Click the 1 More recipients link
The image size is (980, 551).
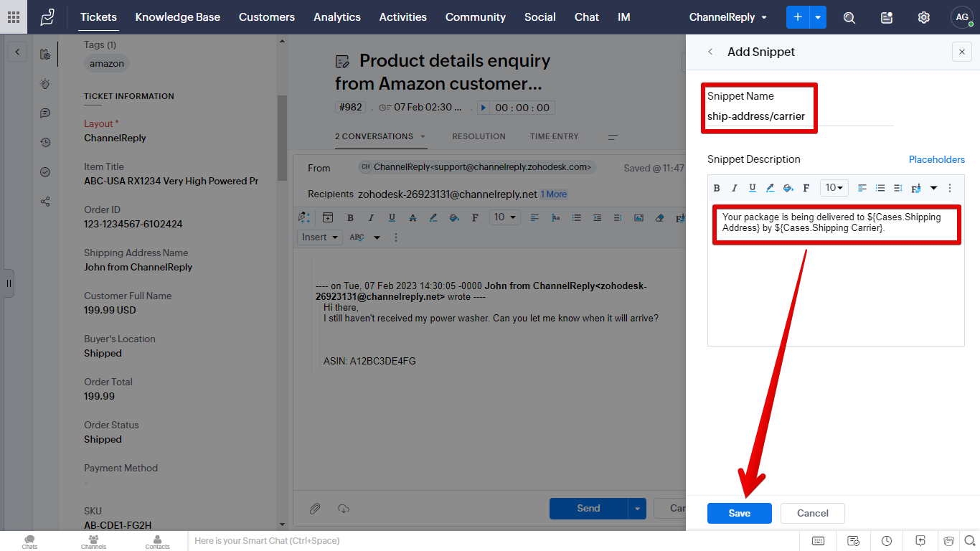(x=553, y=194)
